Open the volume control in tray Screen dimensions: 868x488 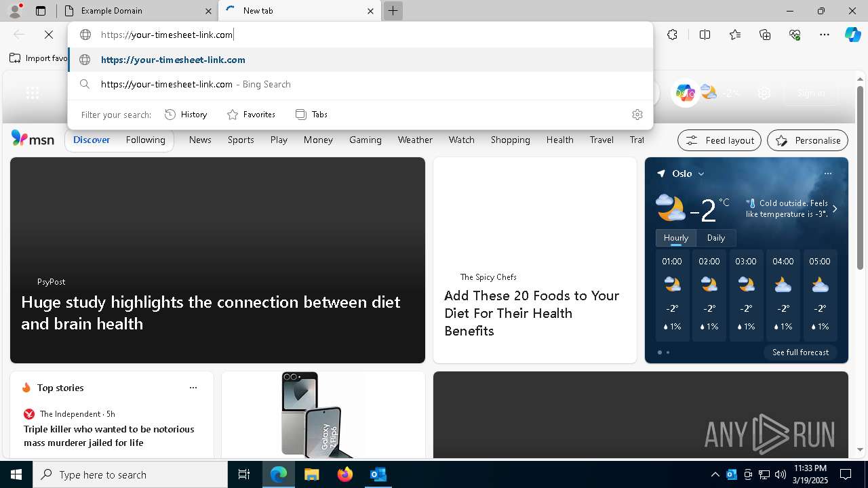(781, 474)
